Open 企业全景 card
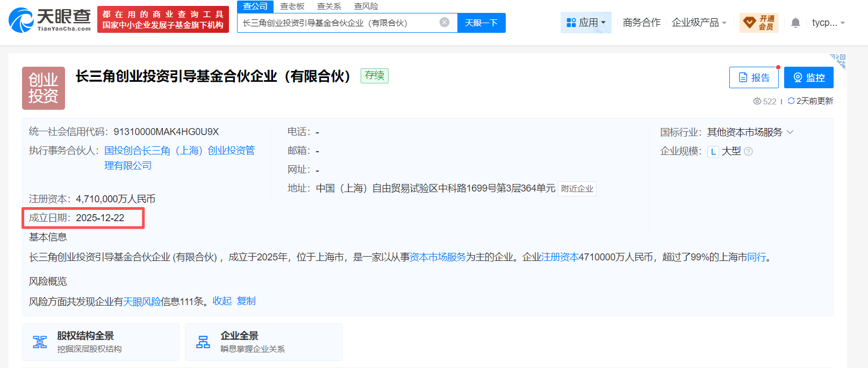The image size is (868, 368). click(264, 342)
